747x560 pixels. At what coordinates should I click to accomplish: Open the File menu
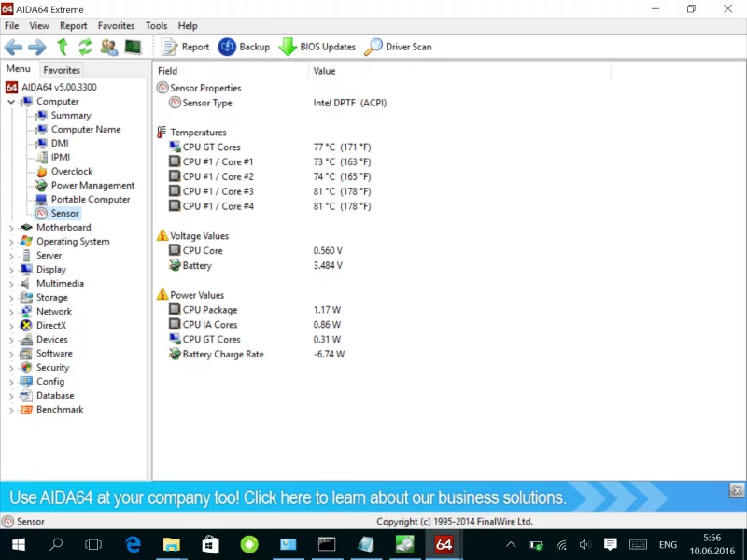[x=11, y=26]
